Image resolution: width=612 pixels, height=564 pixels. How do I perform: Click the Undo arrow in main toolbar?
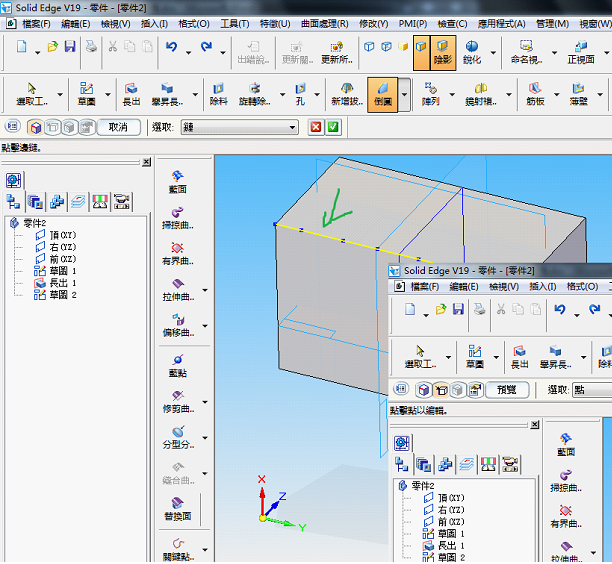(171, 47)
